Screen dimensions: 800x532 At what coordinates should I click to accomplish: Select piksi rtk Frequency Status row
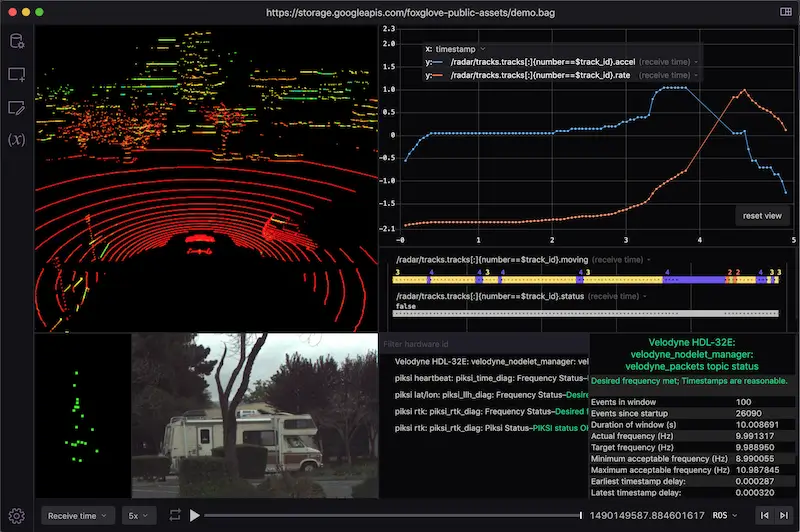(x=491, y=411)
